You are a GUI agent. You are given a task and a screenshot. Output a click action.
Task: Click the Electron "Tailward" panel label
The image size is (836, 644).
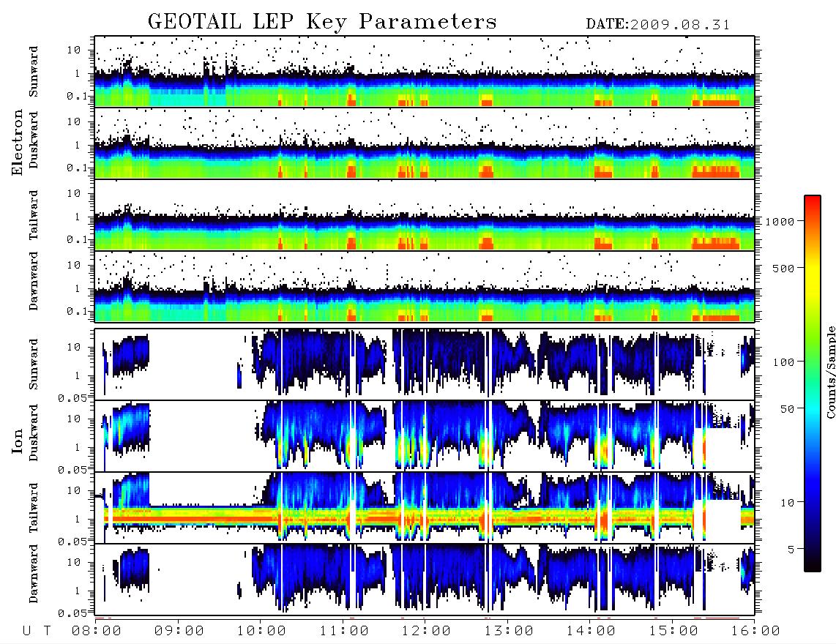coord(34,215)
